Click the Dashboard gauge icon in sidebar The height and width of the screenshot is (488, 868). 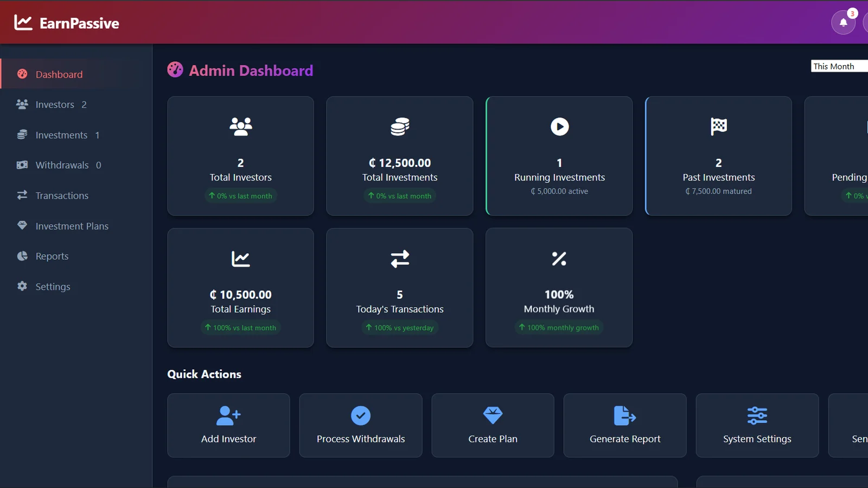coord(22,74)
